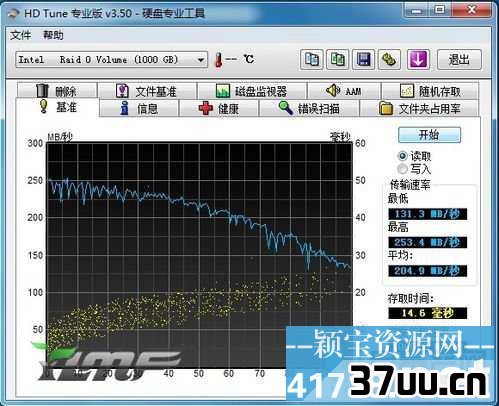Switch to the 随机存取 tab
The image size is (499, 406).
(430, 91)
